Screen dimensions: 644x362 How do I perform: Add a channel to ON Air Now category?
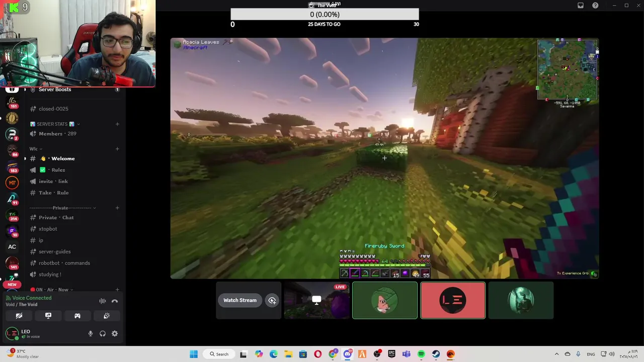point(117,290)
